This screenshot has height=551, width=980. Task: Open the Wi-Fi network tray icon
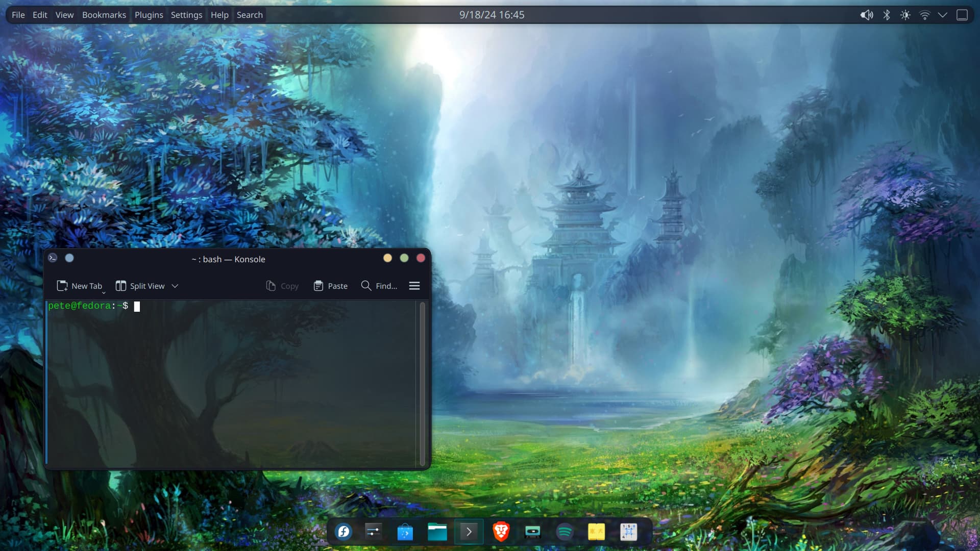pos(924,15)
